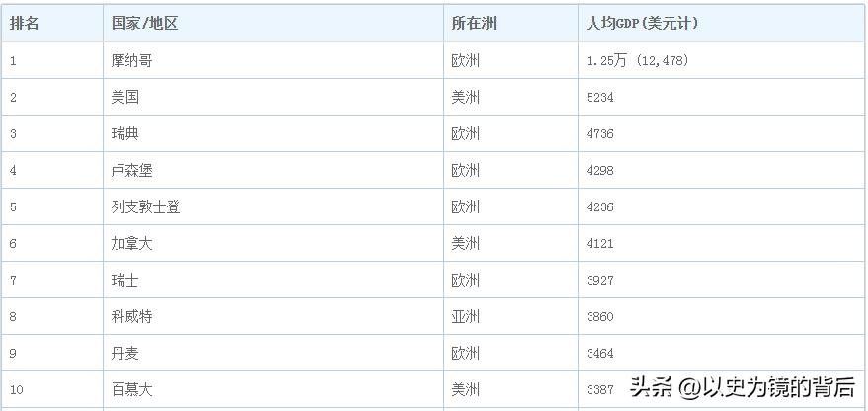Click the 国家/地区 column header

point(144,24)
